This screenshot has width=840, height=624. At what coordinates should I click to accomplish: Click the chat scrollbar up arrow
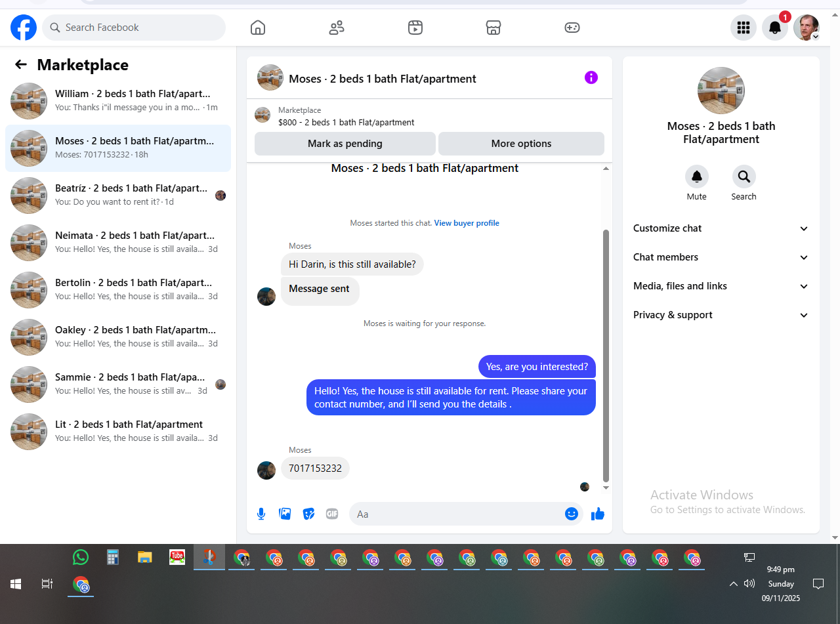[x=606, y=169]
